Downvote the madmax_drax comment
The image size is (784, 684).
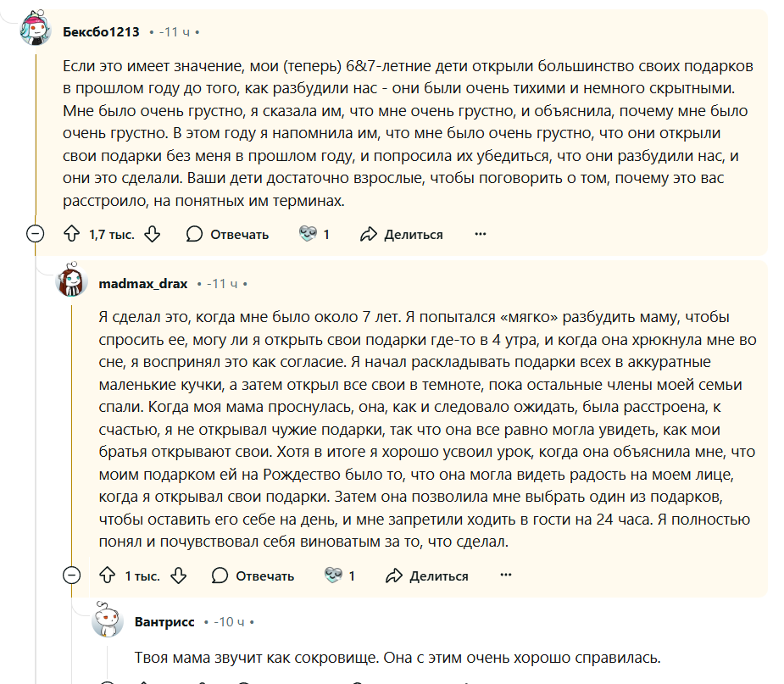coord(178,576)
